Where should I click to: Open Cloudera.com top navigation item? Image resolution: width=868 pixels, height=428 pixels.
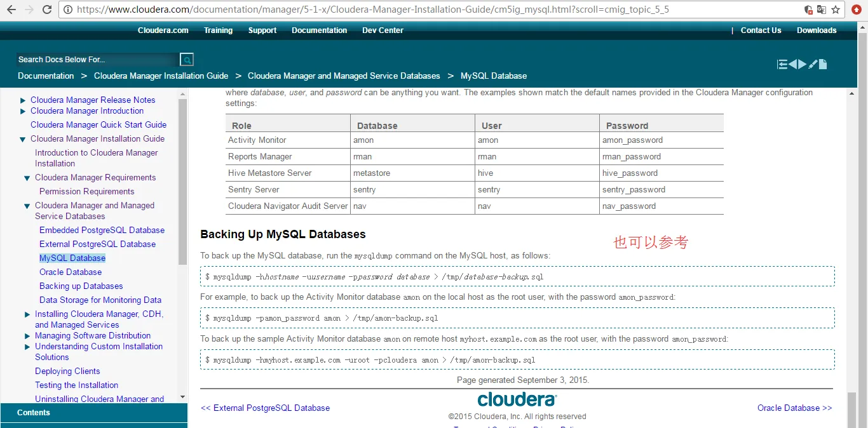click(163, 30)
